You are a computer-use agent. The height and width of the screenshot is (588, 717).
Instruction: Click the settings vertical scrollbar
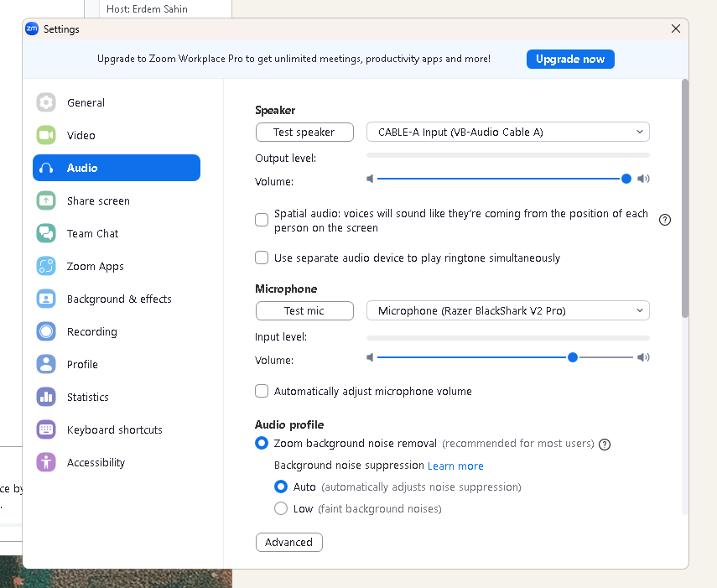(x=684, y=199)
